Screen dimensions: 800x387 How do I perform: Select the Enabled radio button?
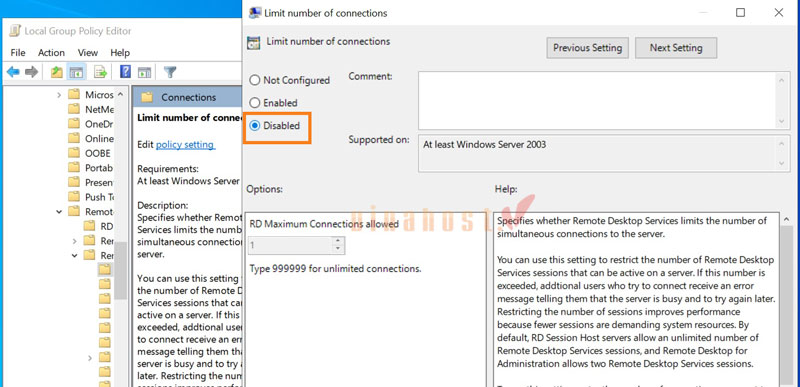coord(255,102)
